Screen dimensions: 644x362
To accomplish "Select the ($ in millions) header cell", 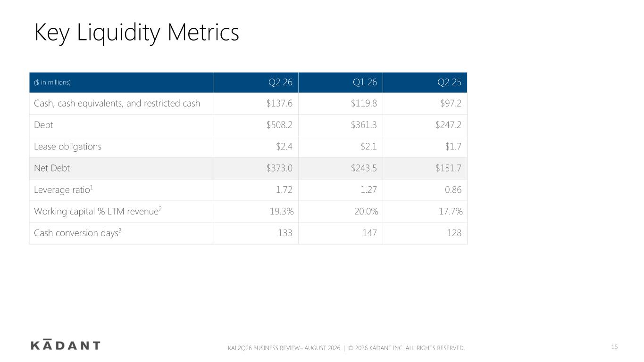I will (x=52, y=82).
